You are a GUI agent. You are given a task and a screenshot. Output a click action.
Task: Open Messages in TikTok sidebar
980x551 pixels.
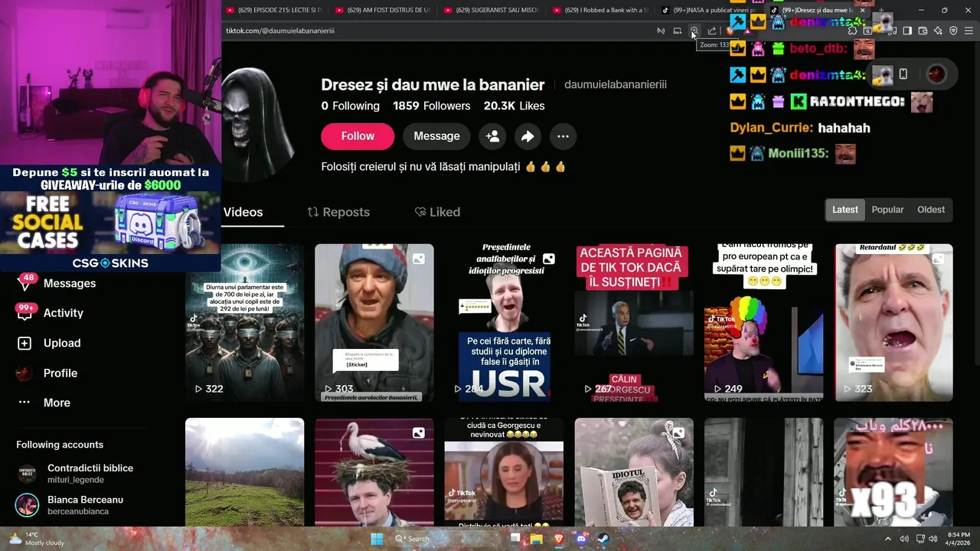(x=69, y=283)
